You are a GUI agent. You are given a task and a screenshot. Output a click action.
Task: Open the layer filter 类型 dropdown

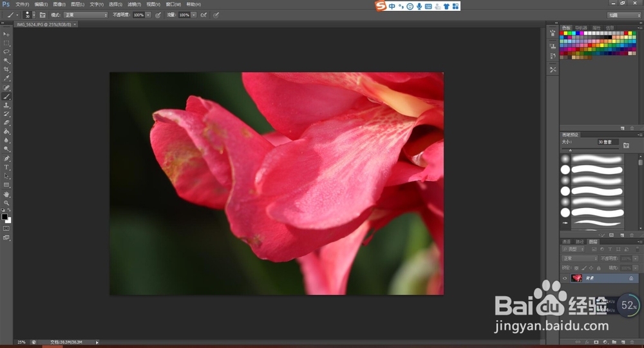573,249
